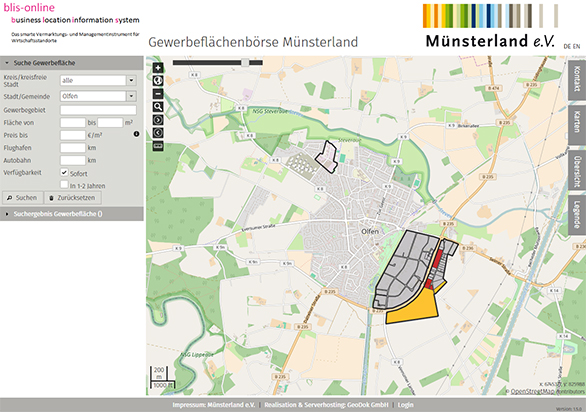Click the map zoom slider handle
586x412 pixels.
coord(245,62)
